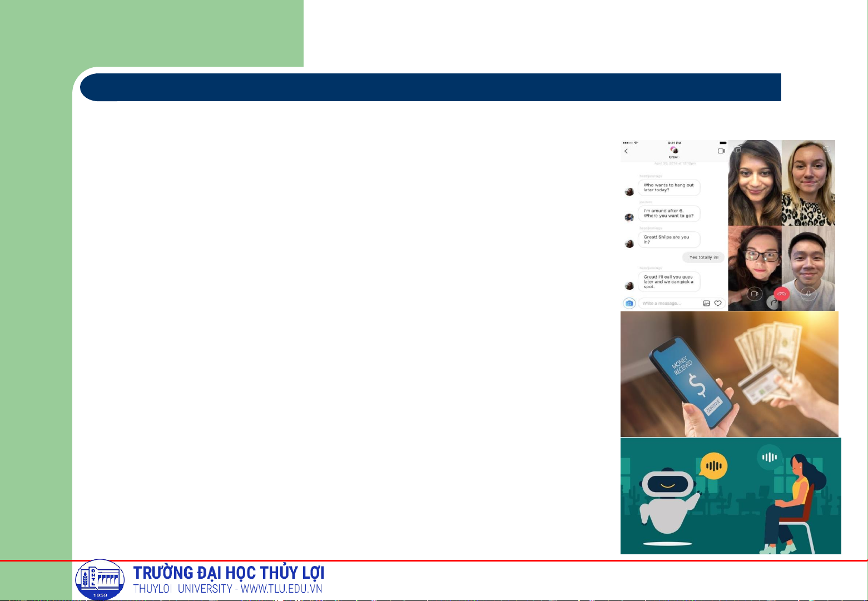Viewport: 868px width, 601px height.
Task: Open the WWW.TLU.EDU.VN link text
Action: click(x=281, y=589)
